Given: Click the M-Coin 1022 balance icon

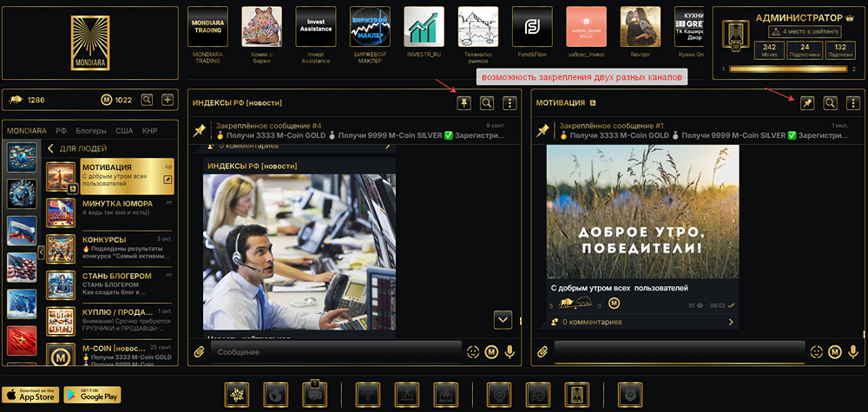Looking at the screenshot, I should click(106, 100).
